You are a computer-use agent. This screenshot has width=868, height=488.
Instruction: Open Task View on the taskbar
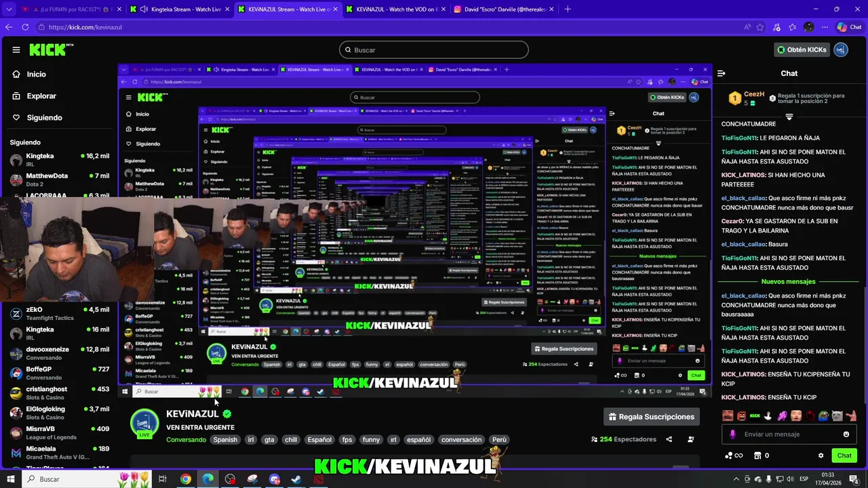tap(163, 479)
